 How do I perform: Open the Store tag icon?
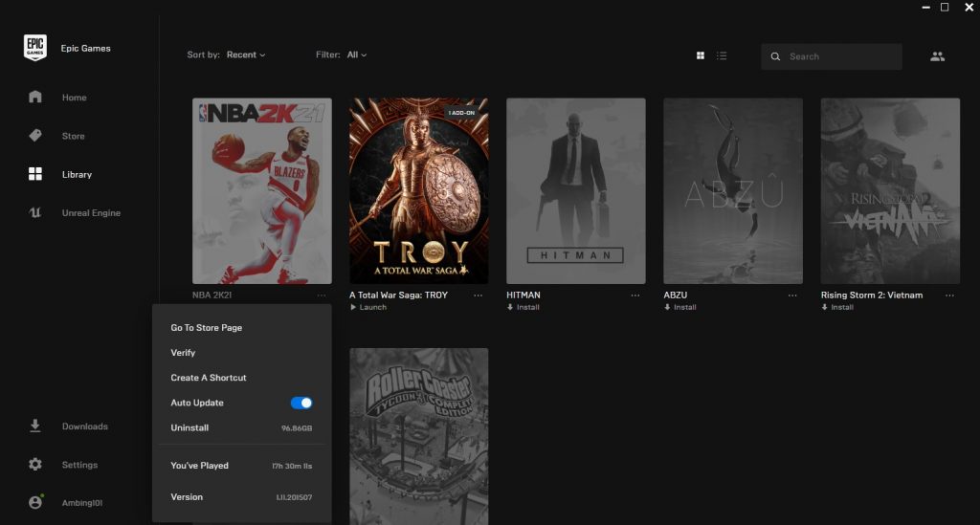[35, 136]
